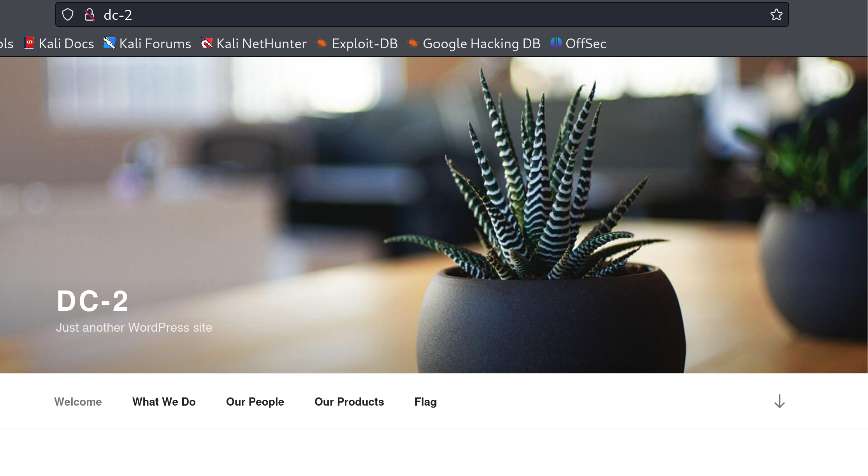The width and height of the screenshot is (868, 476).
Task: Click the Kali Forums bookmark favicon
Action: click(x=109, y=43)
